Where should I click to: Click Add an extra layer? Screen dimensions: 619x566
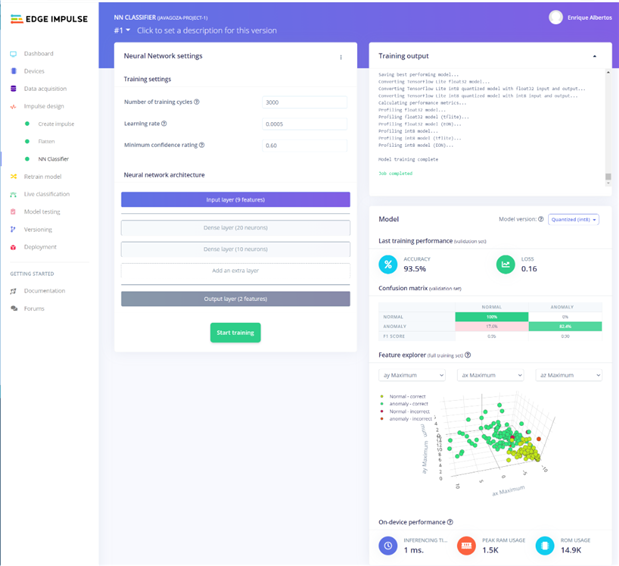pyautogui.click(x=235, y=271)
